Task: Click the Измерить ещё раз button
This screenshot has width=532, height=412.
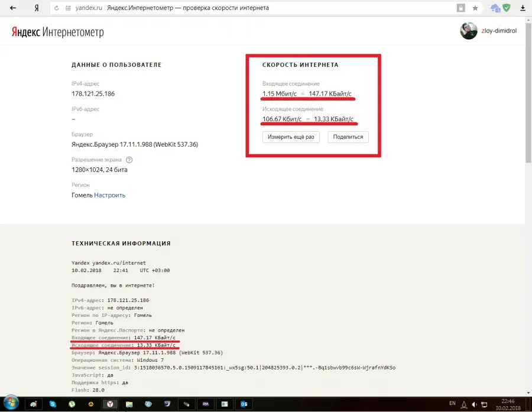Action: coord(291,137)
